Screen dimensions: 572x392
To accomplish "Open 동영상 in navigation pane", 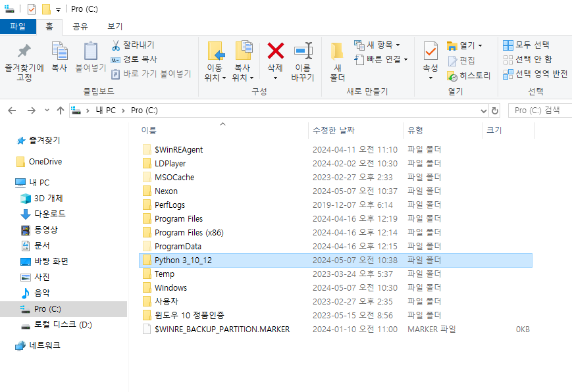I will [39, 230].
